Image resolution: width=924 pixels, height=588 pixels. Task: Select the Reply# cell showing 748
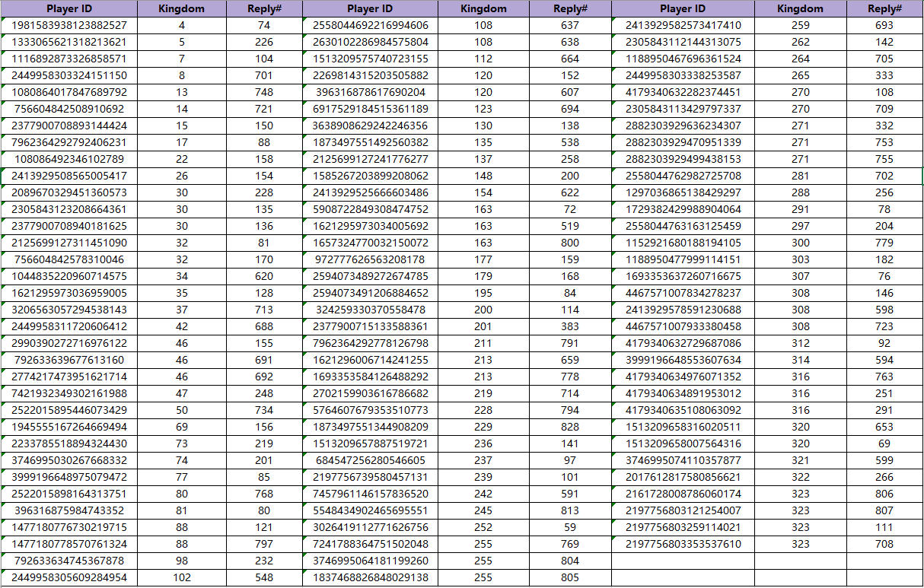point(264,93)
